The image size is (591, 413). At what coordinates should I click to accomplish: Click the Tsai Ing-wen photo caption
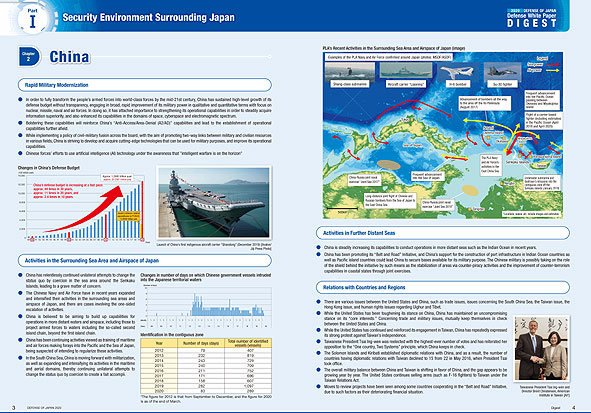[x=544, y=391]
